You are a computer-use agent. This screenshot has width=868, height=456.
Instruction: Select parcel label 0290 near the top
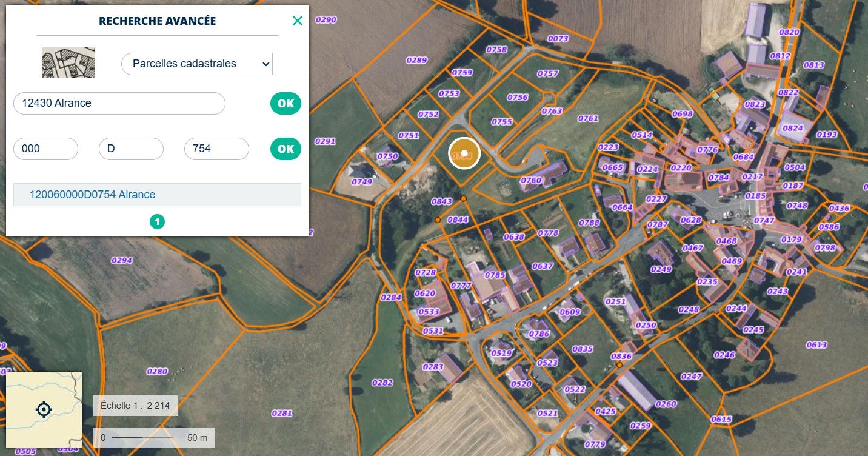point(325,19)
